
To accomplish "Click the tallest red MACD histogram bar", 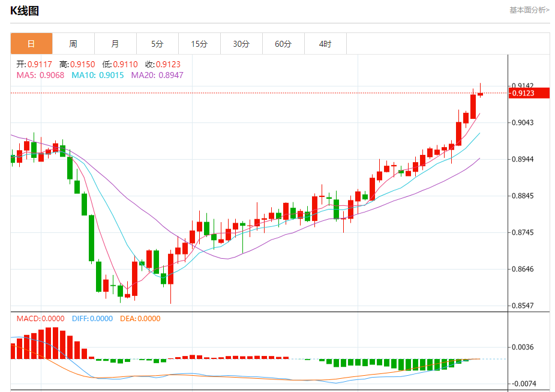I will [56, 343].
